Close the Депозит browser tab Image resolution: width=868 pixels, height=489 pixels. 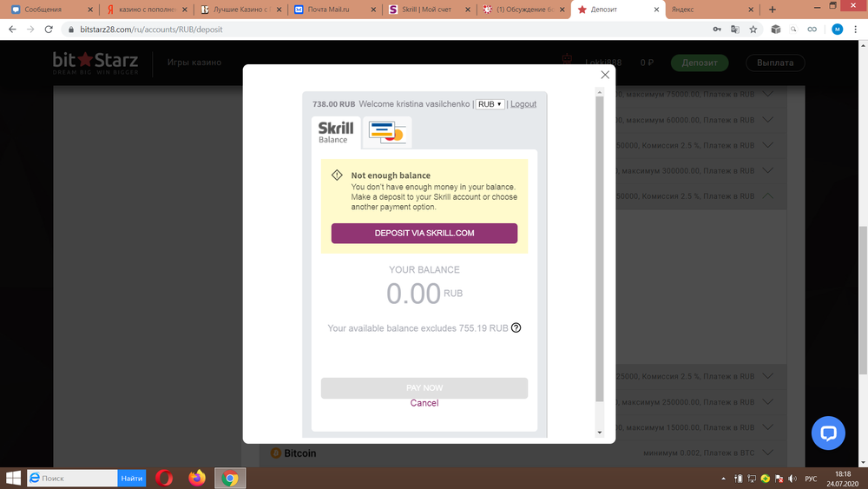click(x=656, y=10)
